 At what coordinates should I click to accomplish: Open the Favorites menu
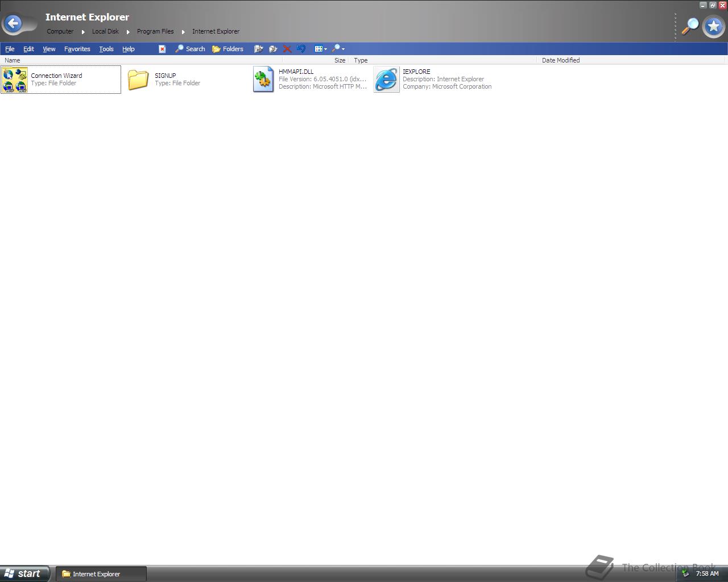[x=77, y=49]
